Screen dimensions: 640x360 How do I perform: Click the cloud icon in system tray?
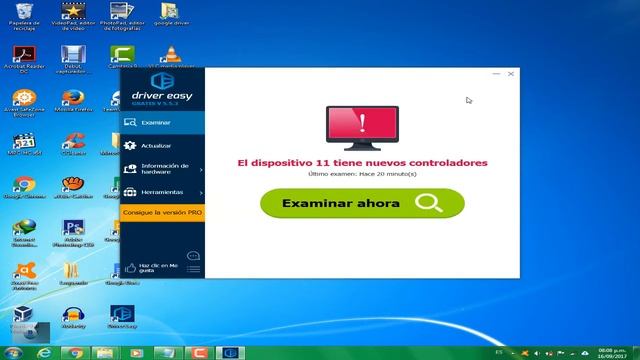click(x=585, y=353)
